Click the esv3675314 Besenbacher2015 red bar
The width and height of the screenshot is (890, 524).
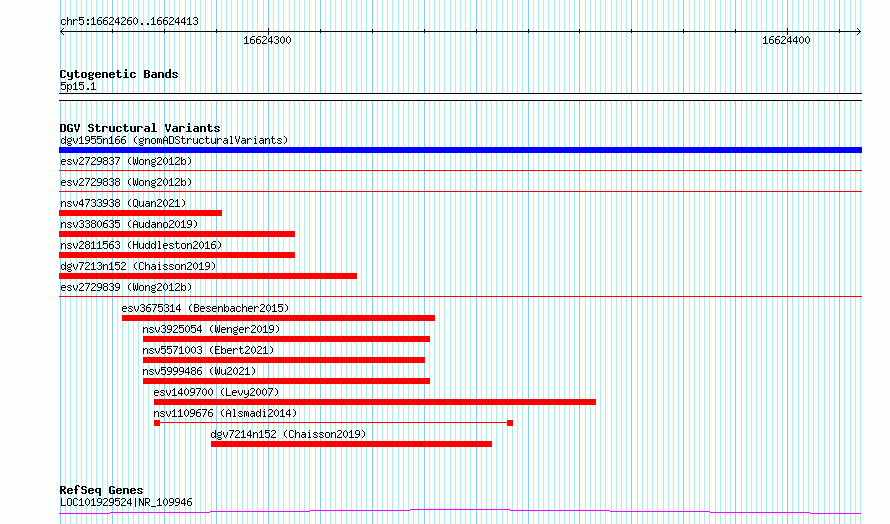[x=278, y=318]
